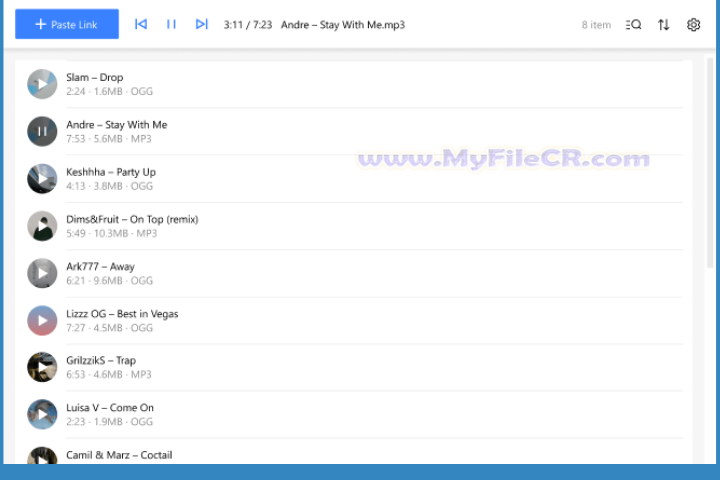The image size is (720, 480).
Task: Select the GrilzzikS – Trap title
Action: (101, 361)
